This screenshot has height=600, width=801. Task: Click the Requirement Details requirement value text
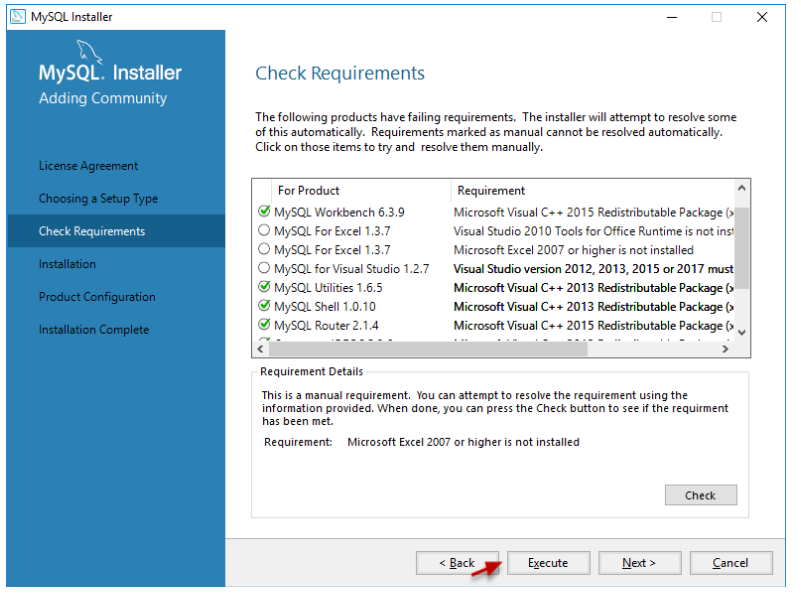coord(463,442)
